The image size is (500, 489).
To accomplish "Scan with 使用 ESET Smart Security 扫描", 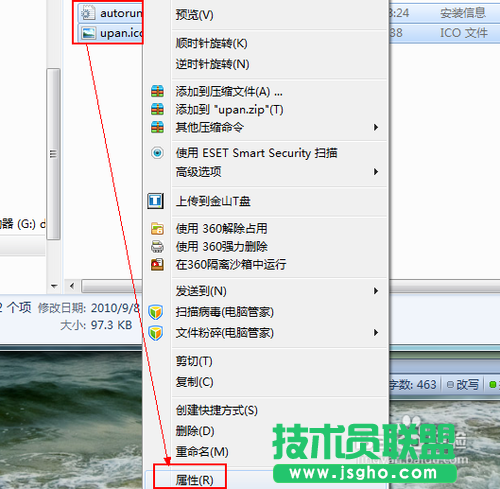I will click(257, 153).
